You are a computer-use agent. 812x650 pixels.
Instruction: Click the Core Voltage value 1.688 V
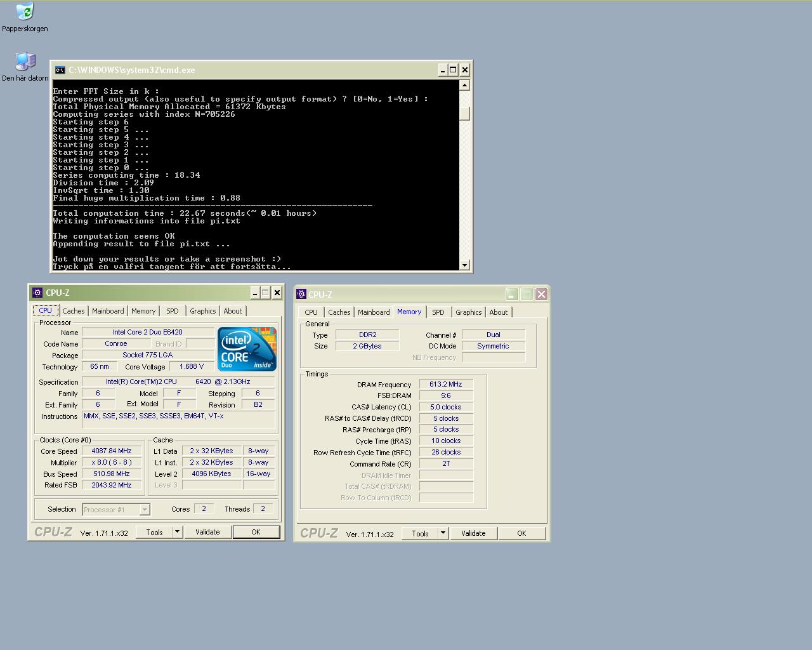click(192, 366)
